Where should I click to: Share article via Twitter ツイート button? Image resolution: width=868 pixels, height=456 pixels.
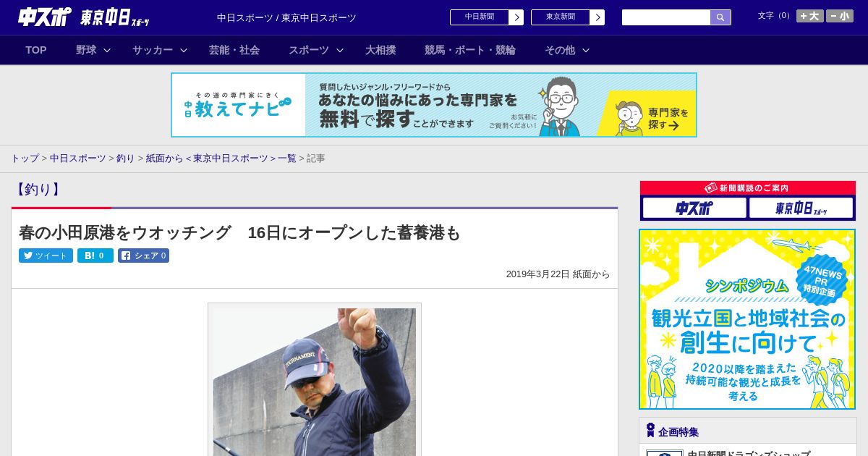tap(46, 256)
